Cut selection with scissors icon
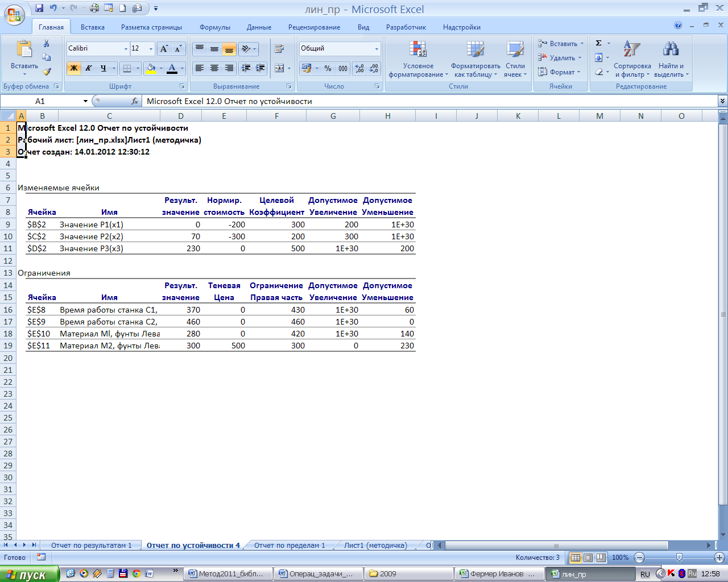728x582 pixels. [47, 44]
